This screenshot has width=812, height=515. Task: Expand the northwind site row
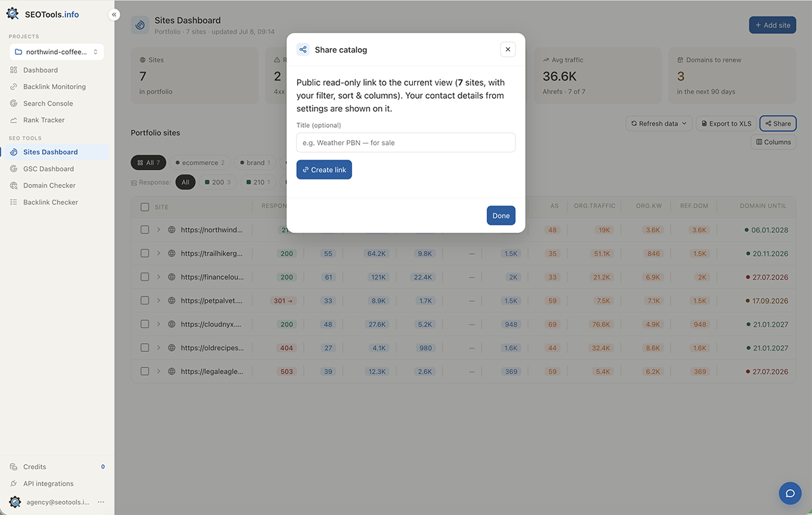[x=158, y=230]
